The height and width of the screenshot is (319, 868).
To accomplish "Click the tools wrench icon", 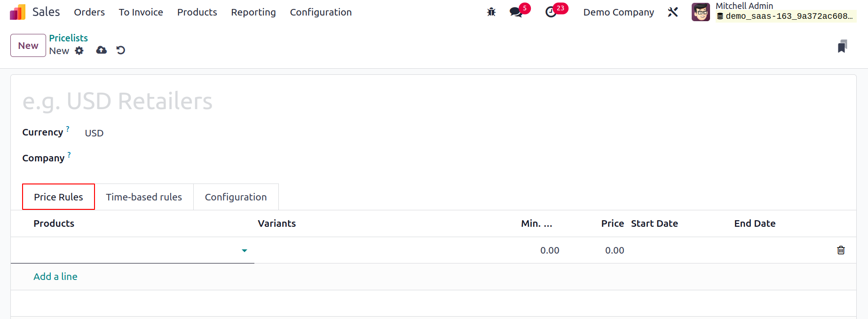I will 673,12.
